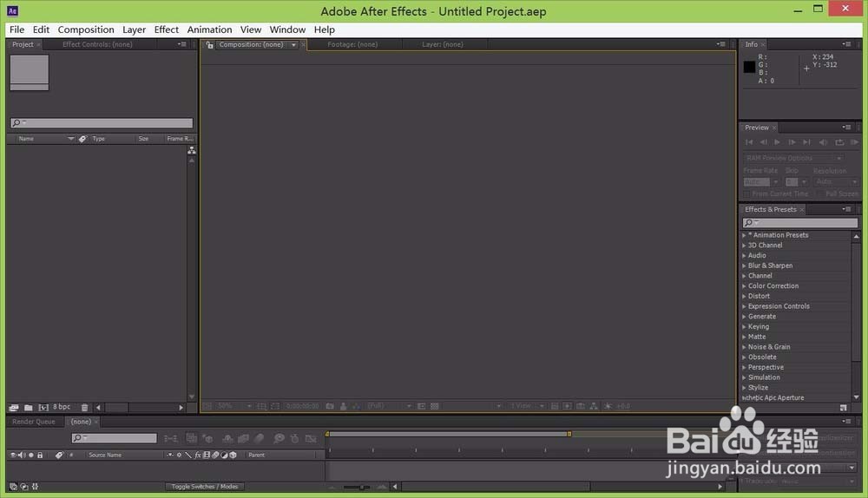Click the snapshot camera icon in viewer
This screenshot has height=498, width=868.
point(330,406)
